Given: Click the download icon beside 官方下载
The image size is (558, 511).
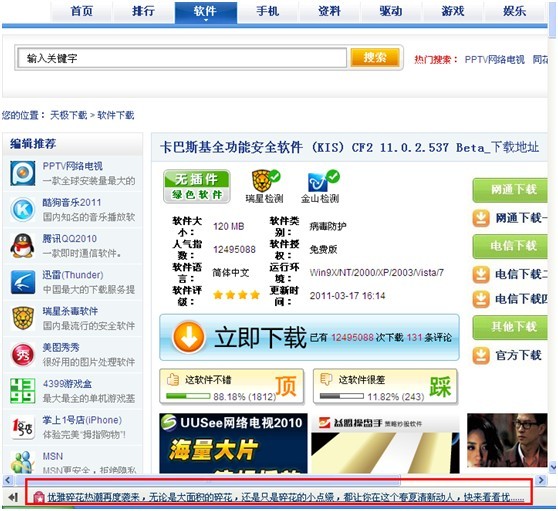Looking at the screenshot, I should click(x=481, y=355).
